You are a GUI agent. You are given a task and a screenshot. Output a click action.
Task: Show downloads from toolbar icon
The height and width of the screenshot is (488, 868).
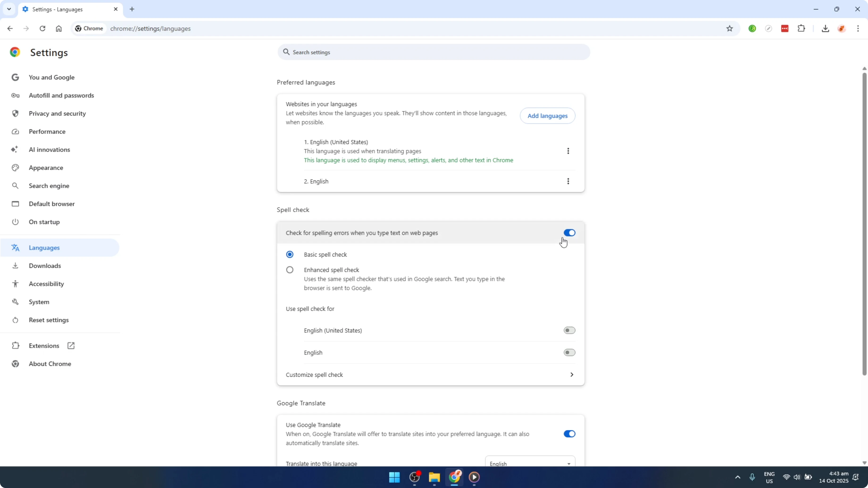825,29
